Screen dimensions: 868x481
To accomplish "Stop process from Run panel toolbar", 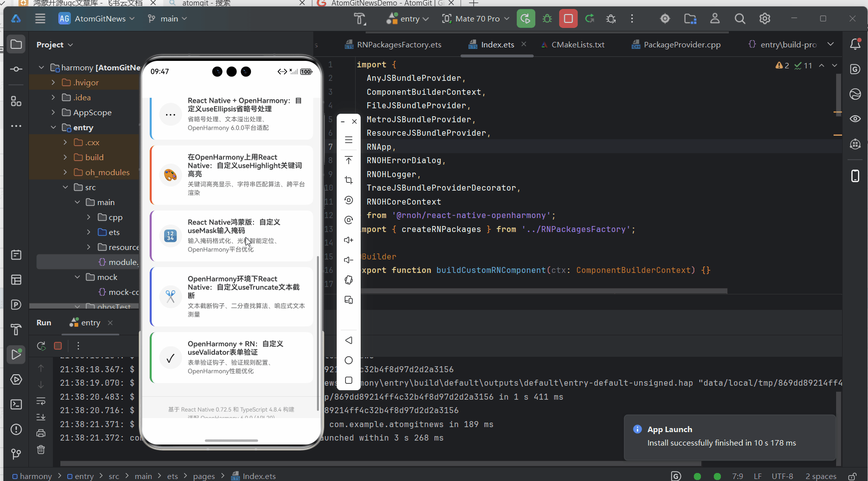I will [58, 346].
